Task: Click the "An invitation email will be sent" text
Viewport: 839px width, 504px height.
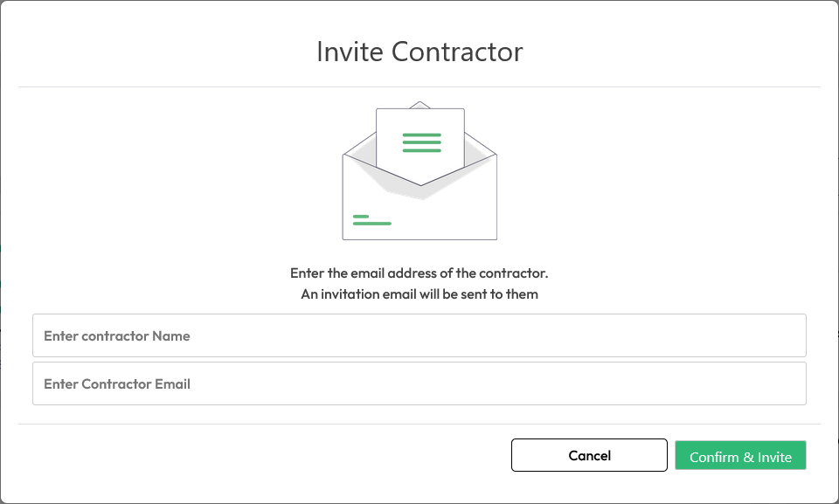Action: 419,294
